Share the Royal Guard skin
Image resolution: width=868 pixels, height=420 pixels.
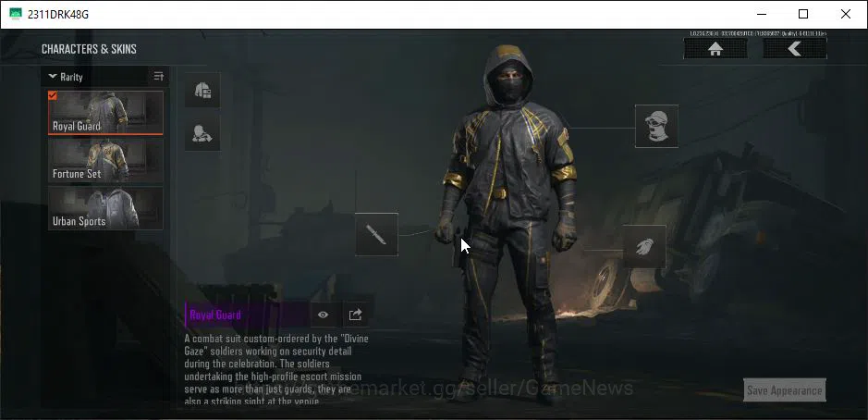point(355,315)
